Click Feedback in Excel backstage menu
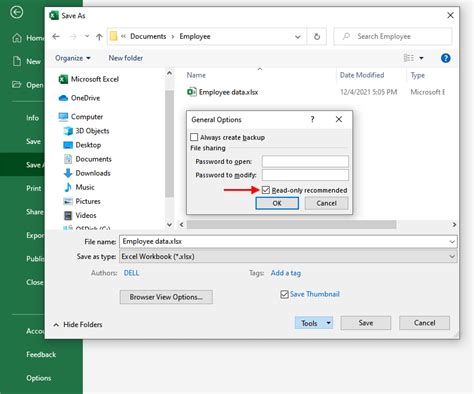This screenshot has width=474, height=394. (41, 355)
